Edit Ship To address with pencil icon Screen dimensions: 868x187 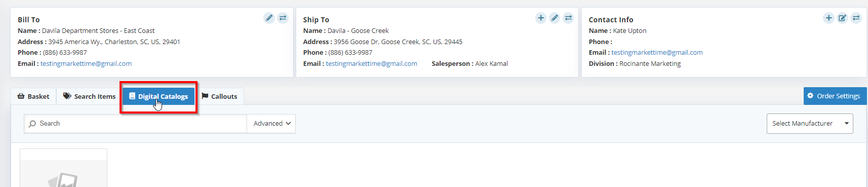555,18
